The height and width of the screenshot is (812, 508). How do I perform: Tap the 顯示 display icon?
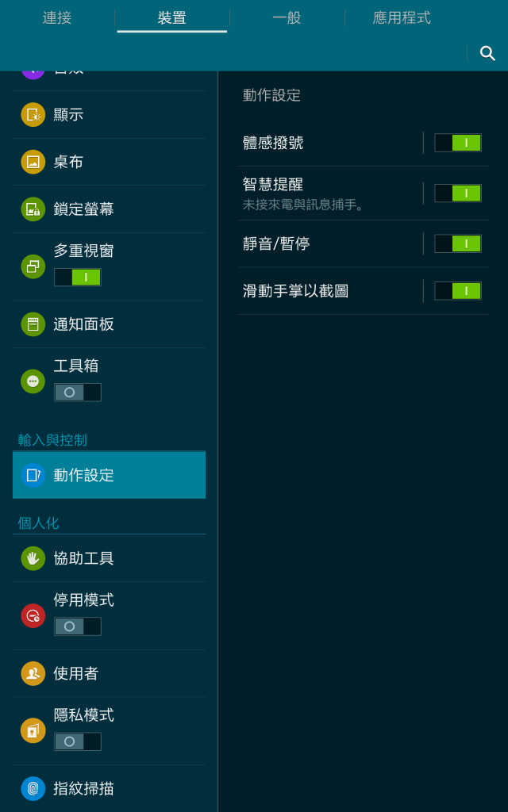(33, 114)
